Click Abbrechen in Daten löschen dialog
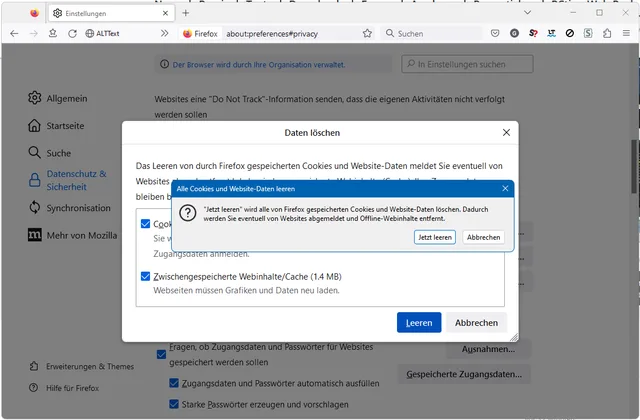This screenshot has height=420, width=640. (476, 322)
